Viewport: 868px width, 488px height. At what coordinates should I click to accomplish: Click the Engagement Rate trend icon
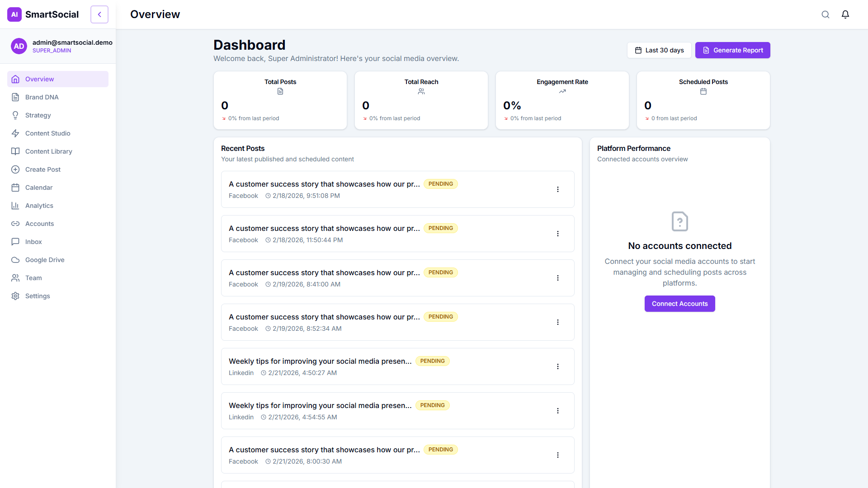coord(562,91)
